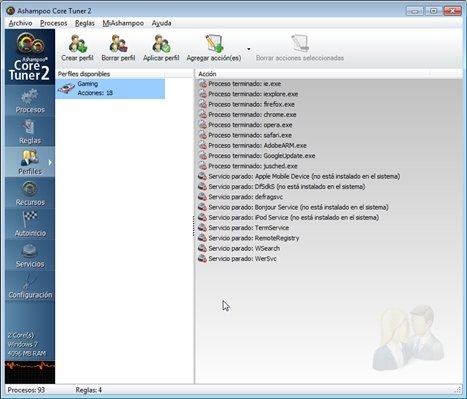Select action Proceso terminado: GoogleUpdate.exe
The height and width of the screenshot is (399, 467).
coord(262,156)
